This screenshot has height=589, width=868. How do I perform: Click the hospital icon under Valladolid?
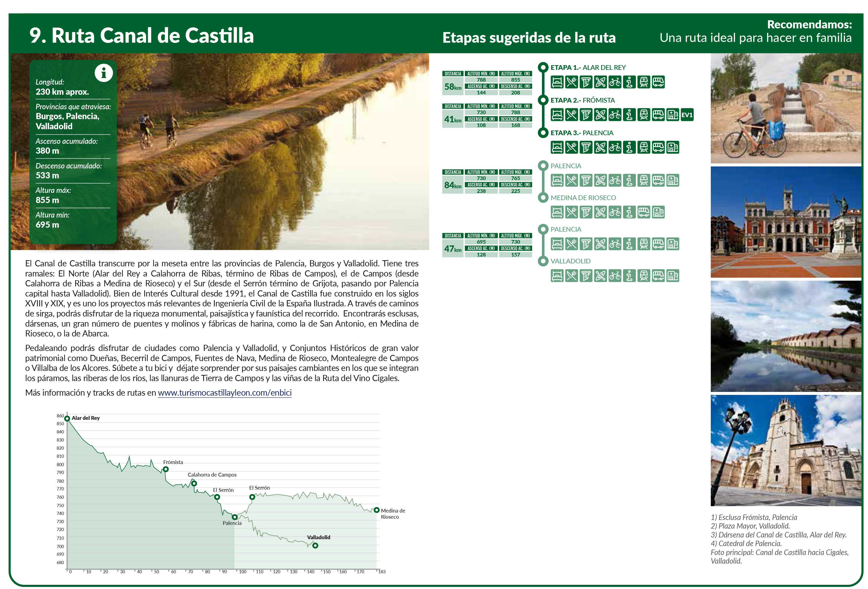click(x=673, y=276)
